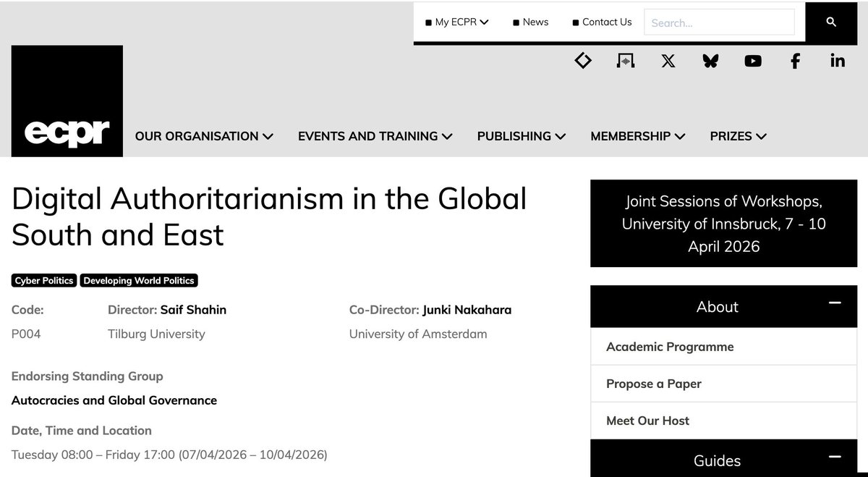Image resolution: width=868 pixels, height=477 pixels.
Task: Click the Joint Sessions of Workshops banner
Action: [x=723, y=224]
